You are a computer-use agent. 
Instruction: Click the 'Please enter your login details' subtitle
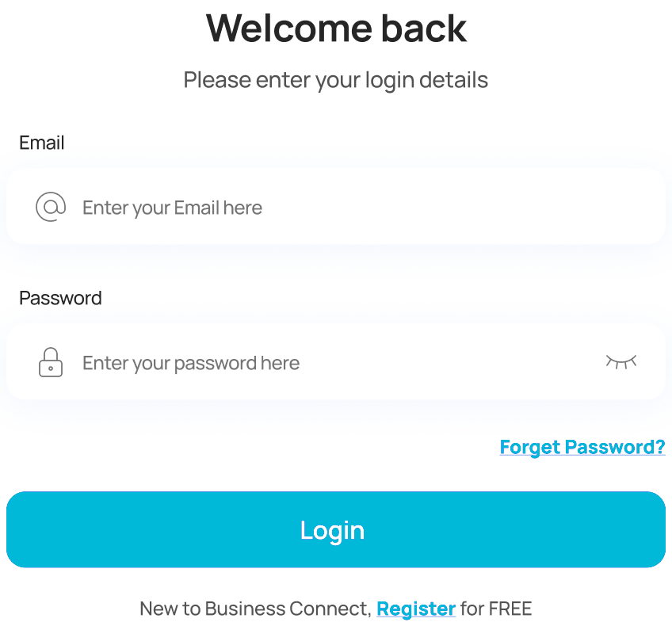click(335, 80)
